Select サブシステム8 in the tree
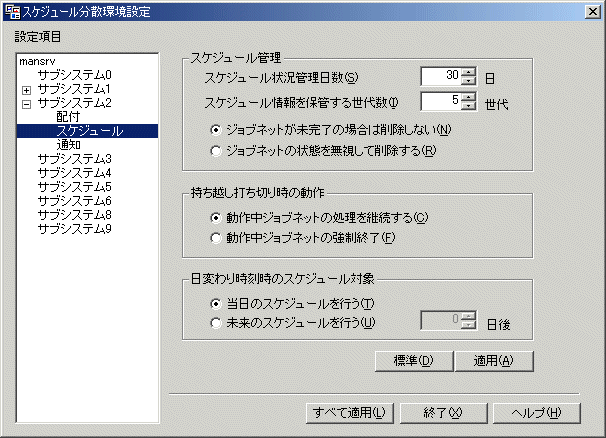 pyautogui.click(x=75, y=215)
